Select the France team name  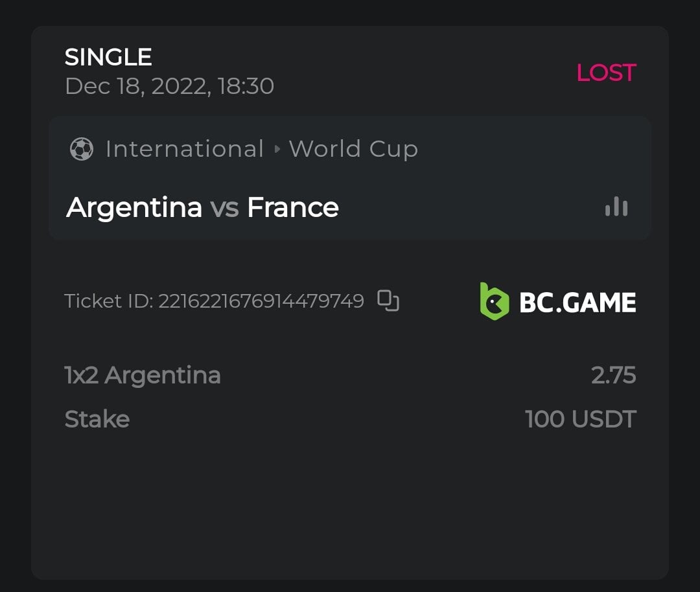tap(293, 207)
